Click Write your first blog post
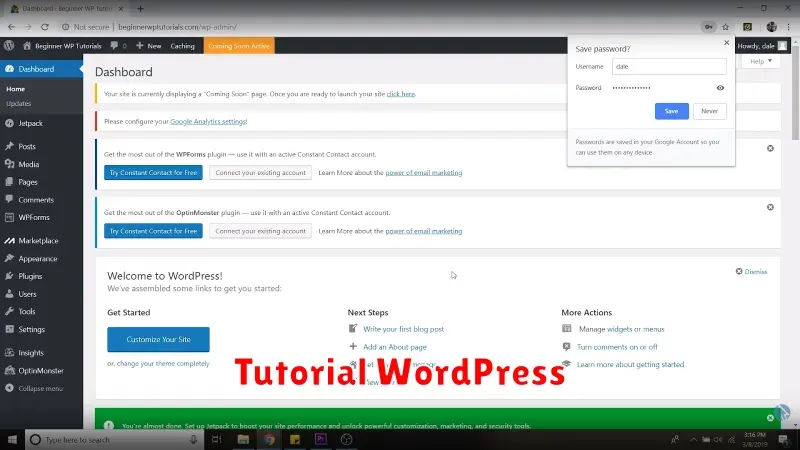Viewport: 800px width, 450px height. click(x=403, y=329)
